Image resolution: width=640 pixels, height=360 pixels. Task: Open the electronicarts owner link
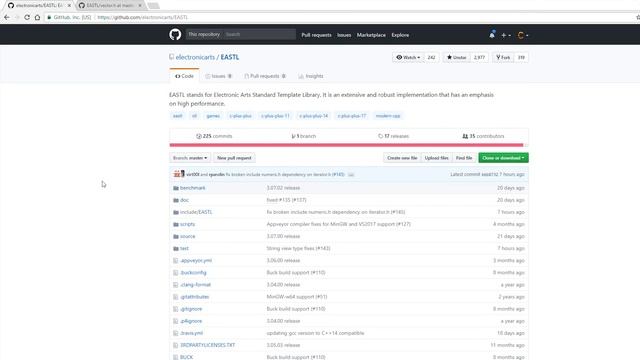pos(195,57)
